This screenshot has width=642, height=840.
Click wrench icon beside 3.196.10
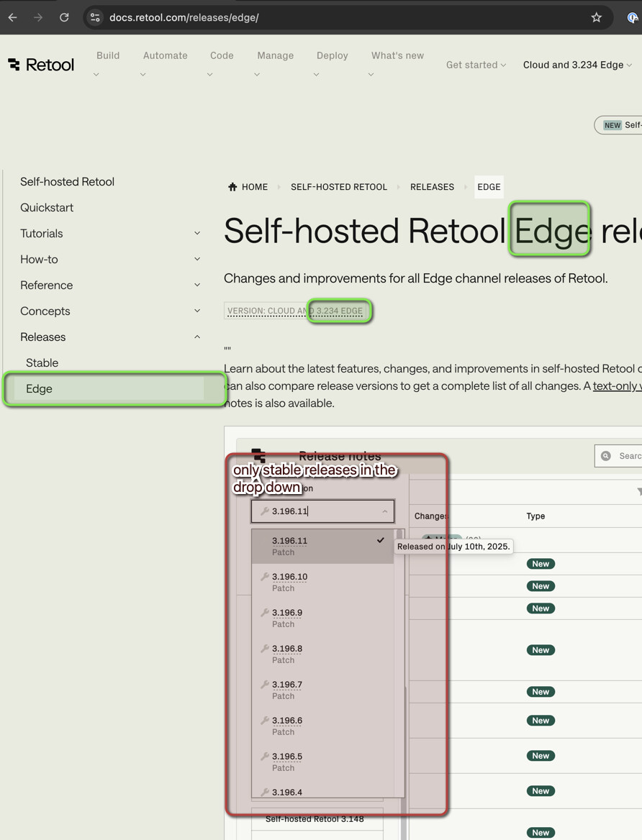pos(264,577)
